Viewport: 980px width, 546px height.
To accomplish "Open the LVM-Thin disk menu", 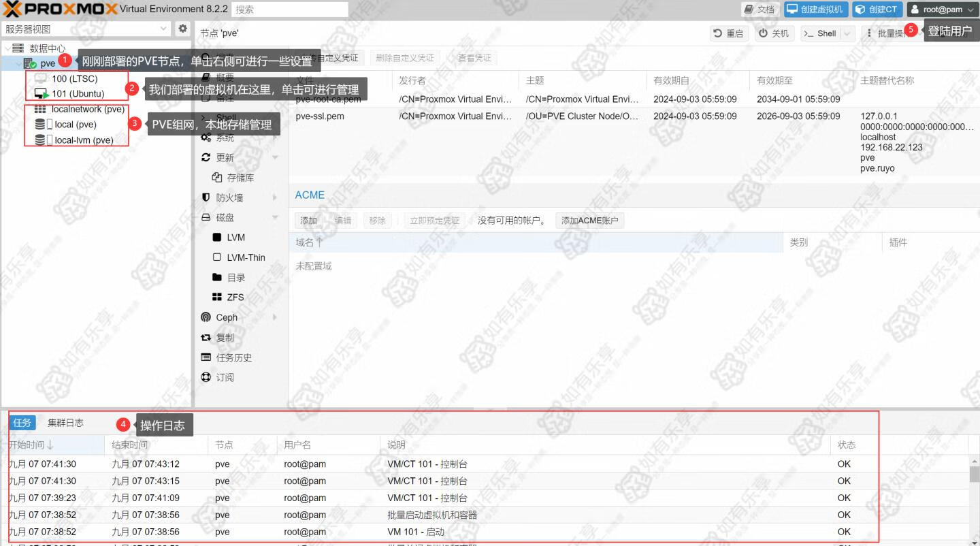I will point(246,257).
